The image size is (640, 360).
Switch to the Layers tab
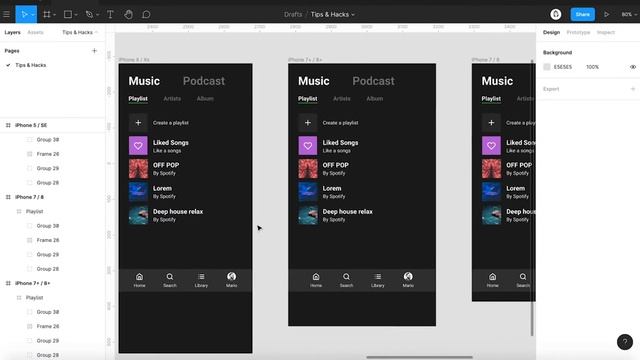point(12,32)
